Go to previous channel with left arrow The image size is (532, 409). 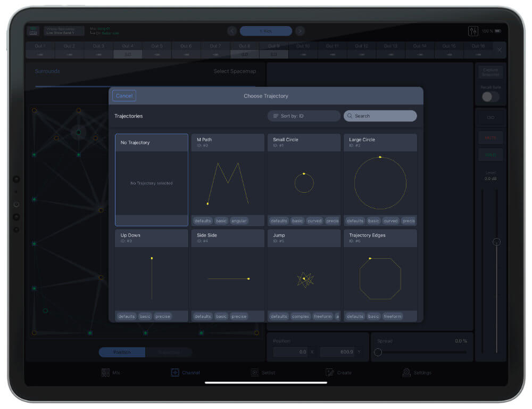232,31
